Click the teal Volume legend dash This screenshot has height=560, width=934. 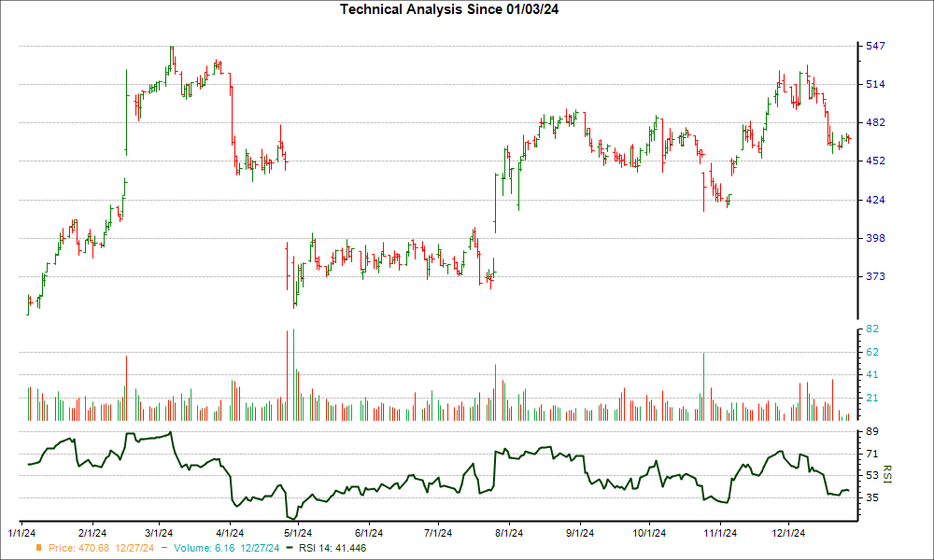[x=164, y=548]
